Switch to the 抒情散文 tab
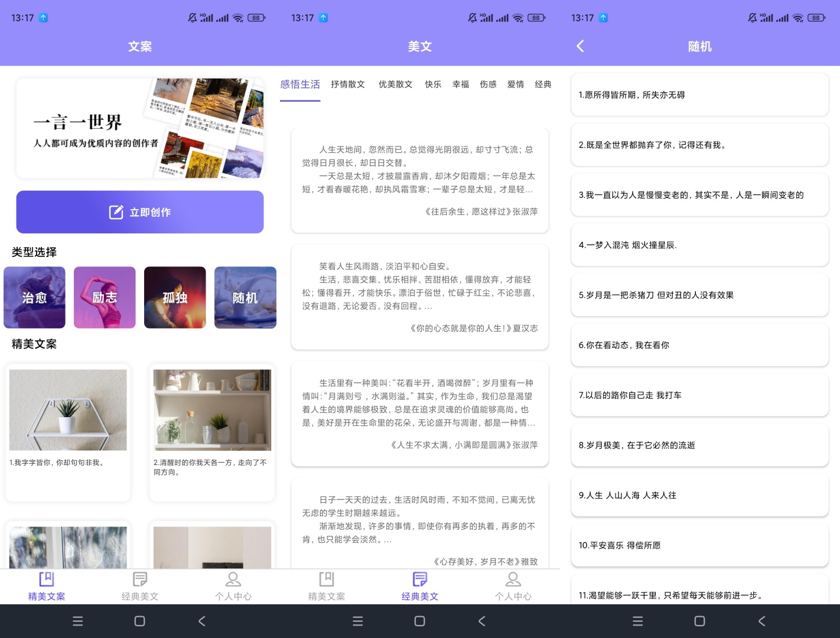The width and height of the screenshot is (840, 638). pyautogui.click(x=348, y=84)
